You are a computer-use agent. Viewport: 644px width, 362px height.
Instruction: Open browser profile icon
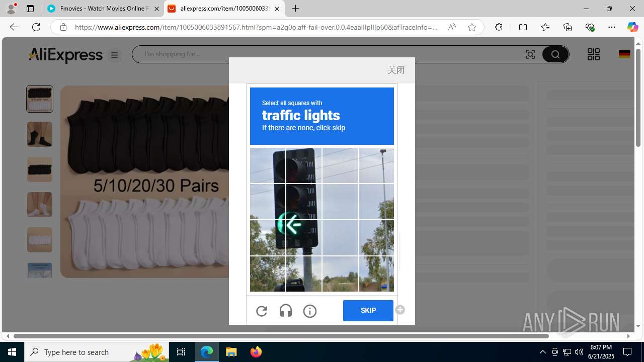click(x=11, y=9)
